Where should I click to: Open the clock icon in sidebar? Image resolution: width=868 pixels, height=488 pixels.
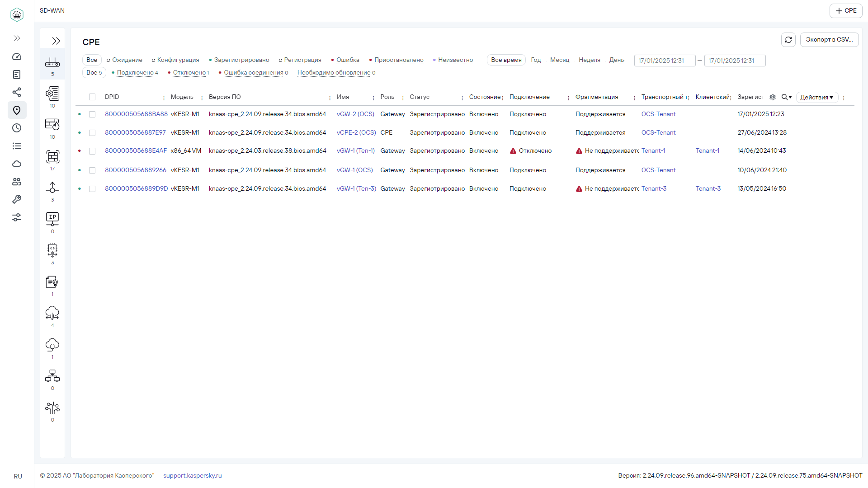click(17, 128)
